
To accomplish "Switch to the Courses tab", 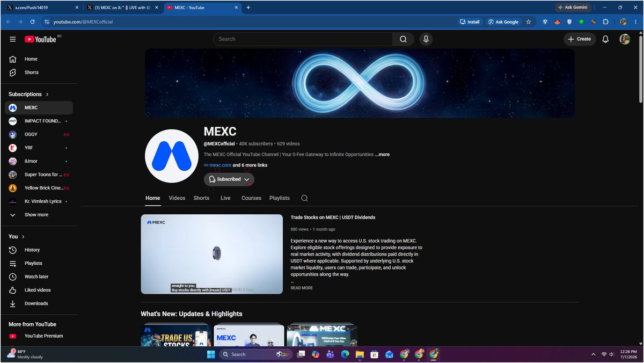I will [x=251, y=198].
